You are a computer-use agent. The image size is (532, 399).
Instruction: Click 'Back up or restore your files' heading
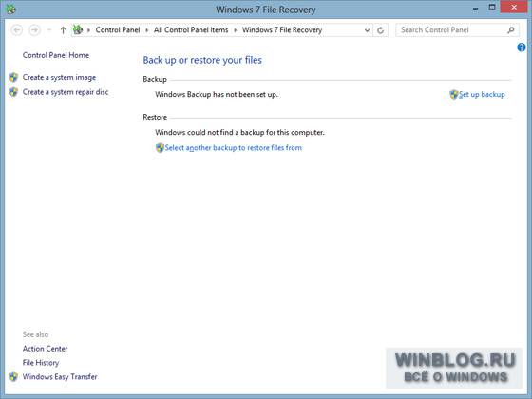click(x=202, y=60)
